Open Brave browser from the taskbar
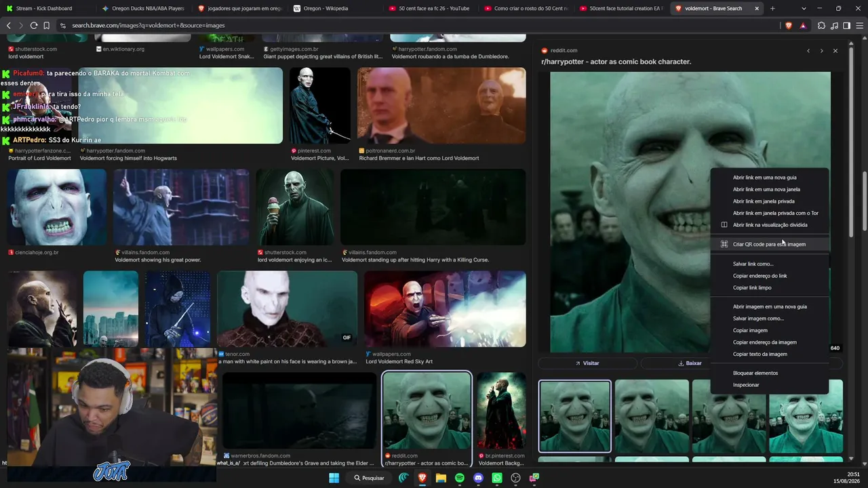868x488 pixels. [x=422, y=478]
